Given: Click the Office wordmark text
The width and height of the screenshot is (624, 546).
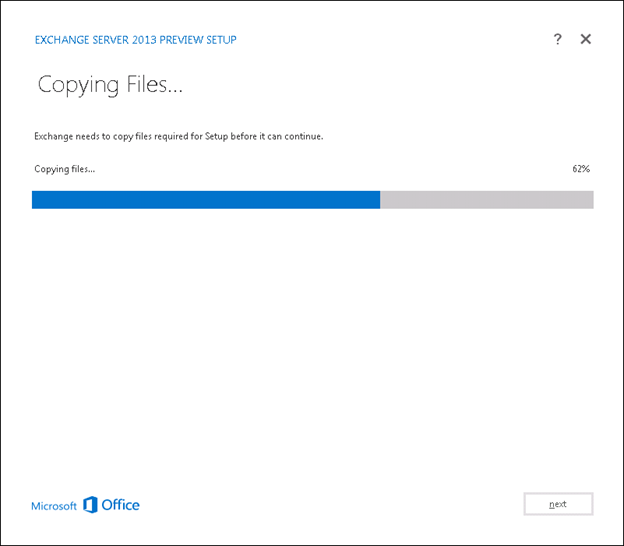Looking at the screenshot, I should (121, 505).
